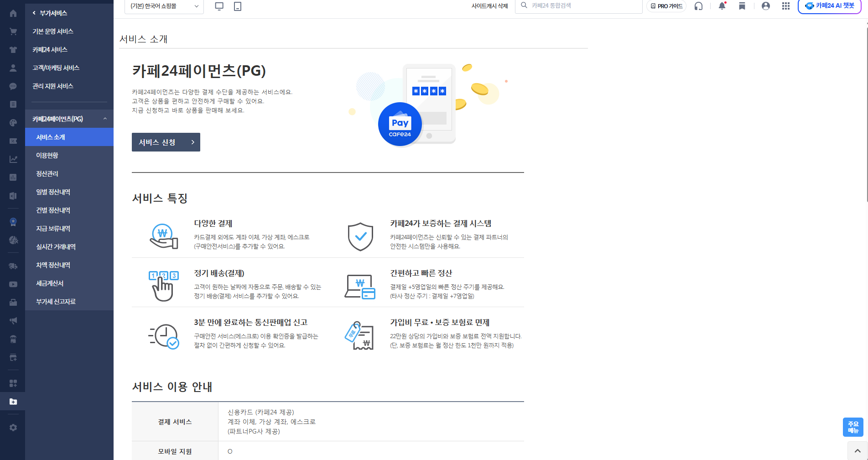
Task: Open the (기본) 한국어 쇼핑몰 dropdown
Action: tap(164, 6)
